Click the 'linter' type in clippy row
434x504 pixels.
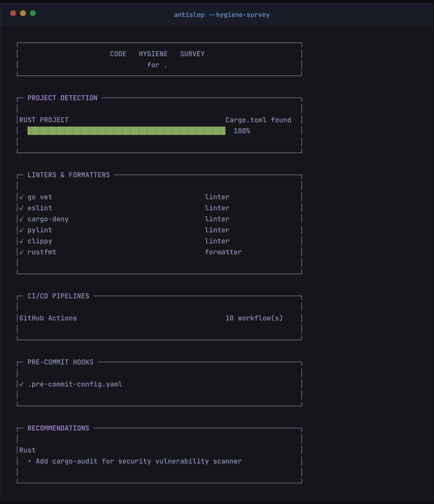(x=217, y=241)
